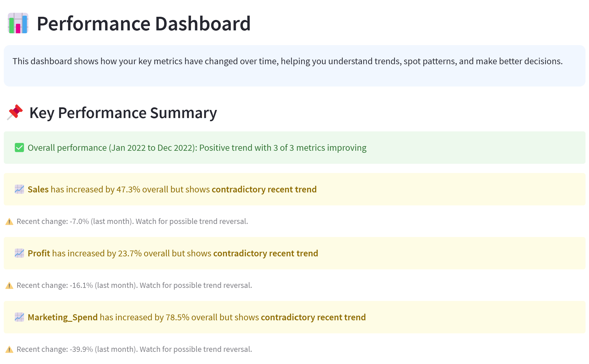Click the green checkmark in the overall performance banner
This screenshot has height=364, width=589.
click(19, 148)
